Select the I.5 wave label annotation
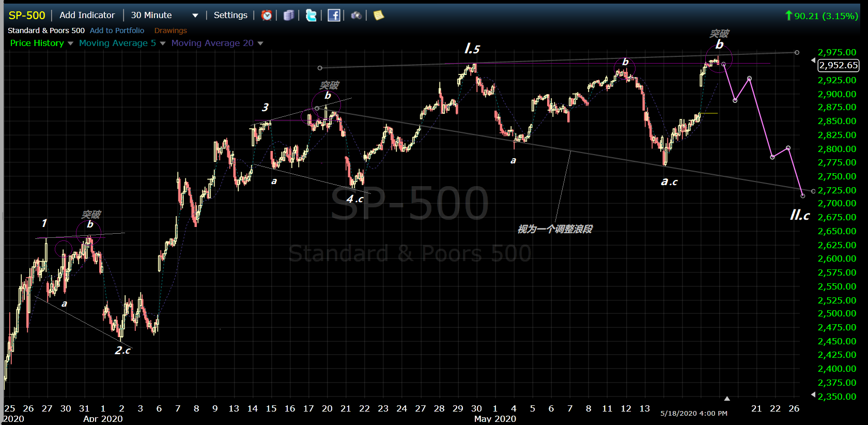 point(472,49)
